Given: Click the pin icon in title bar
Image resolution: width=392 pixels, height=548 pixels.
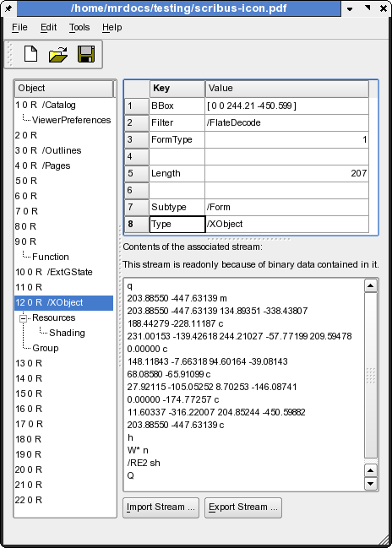Looking at the screenshot, I should pyautogui.click(x=8, y=8).
